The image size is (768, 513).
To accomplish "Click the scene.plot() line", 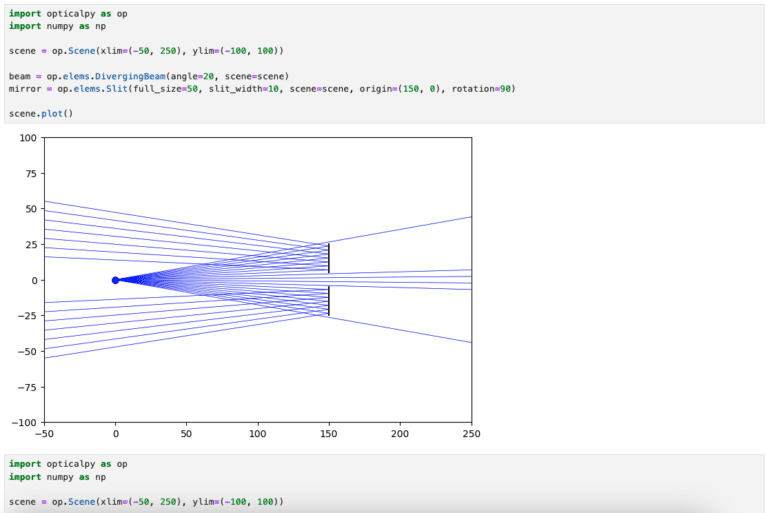I will tap(41, 113).
